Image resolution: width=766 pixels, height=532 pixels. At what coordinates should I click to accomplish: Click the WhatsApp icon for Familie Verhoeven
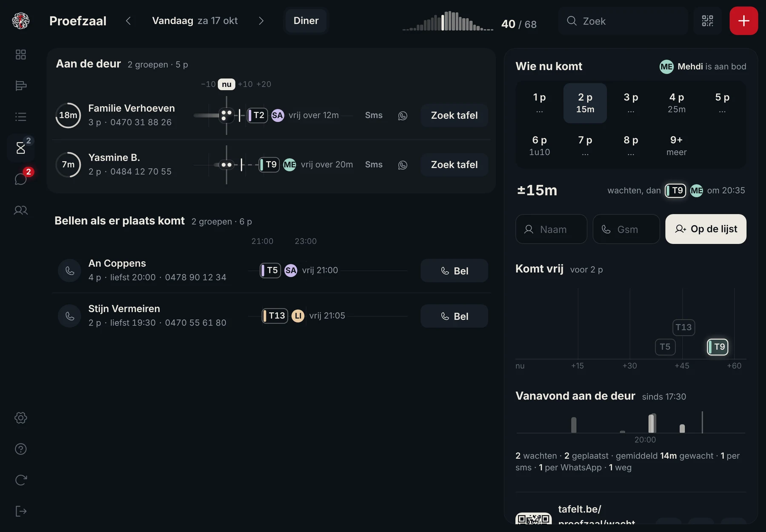pyautogui.click(x=403, y=115)
